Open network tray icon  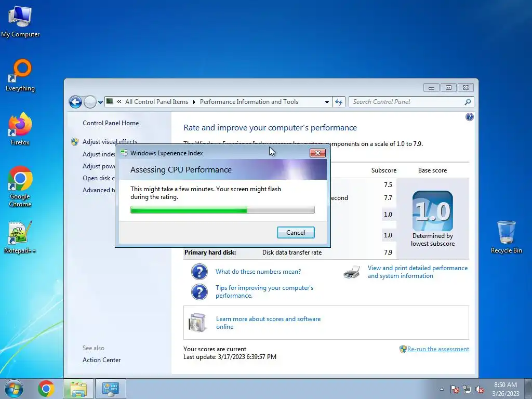point(467,389)
